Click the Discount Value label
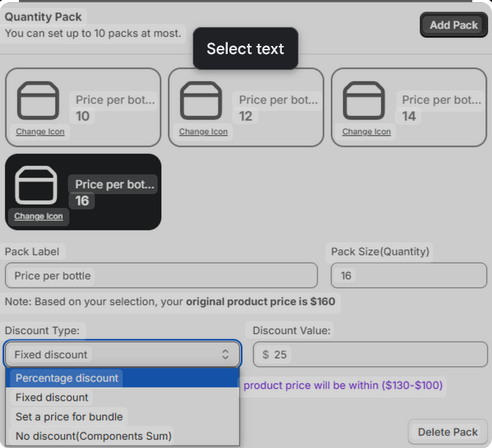Screen dimensions: 492x448 click(291, 331)
